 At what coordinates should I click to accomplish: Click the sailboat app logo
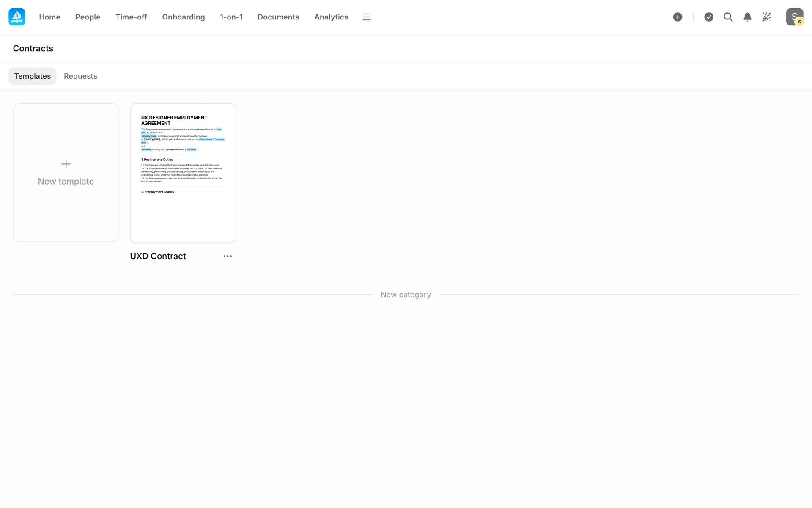point(17,17)
